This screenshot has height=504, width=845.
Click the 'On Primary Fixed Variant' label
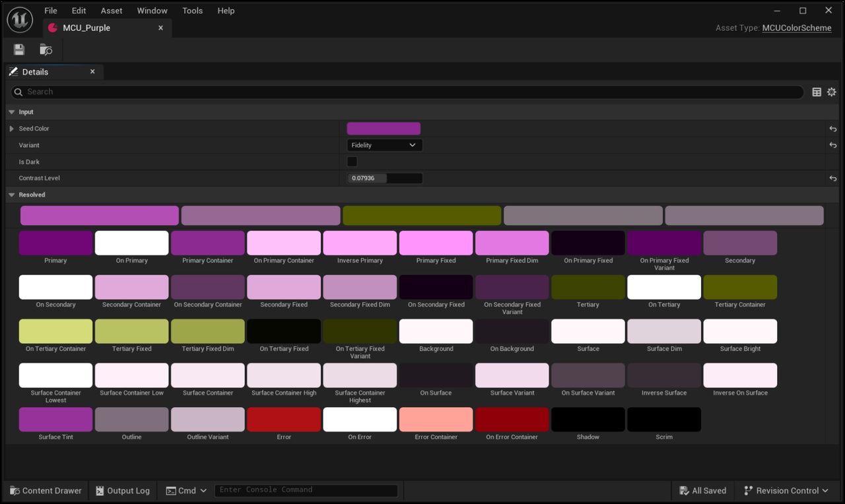click(x=664, y=264)
